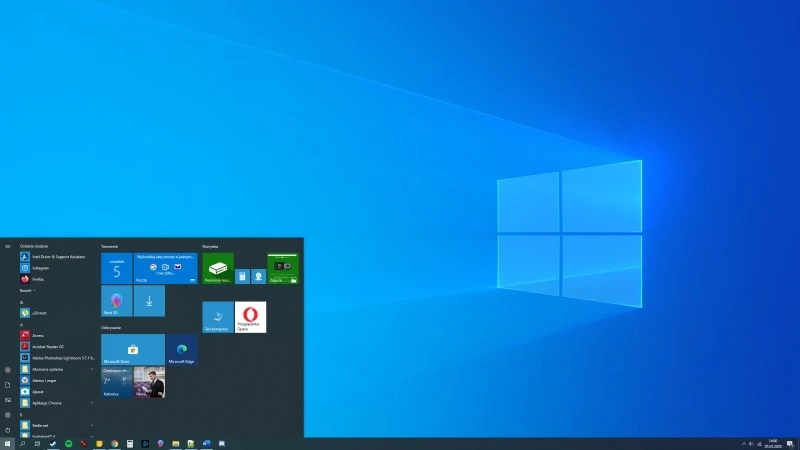Open Adobe Photoshop Lightroom from the list
Image resolution: width=800 pixels, height=450 pixels.
57,358
